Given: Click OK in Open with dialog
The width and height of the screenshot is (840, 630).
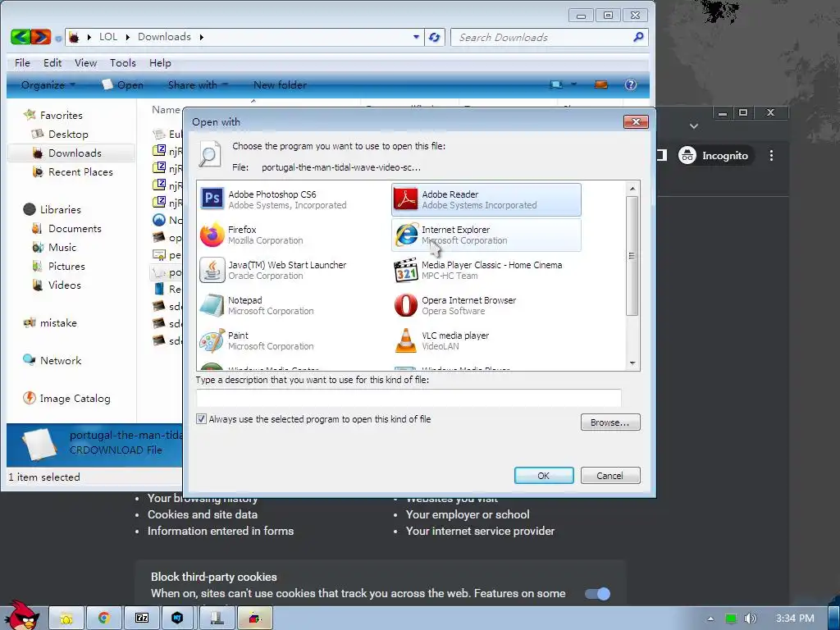Looking at the screenshot, I should pos(544,475).
